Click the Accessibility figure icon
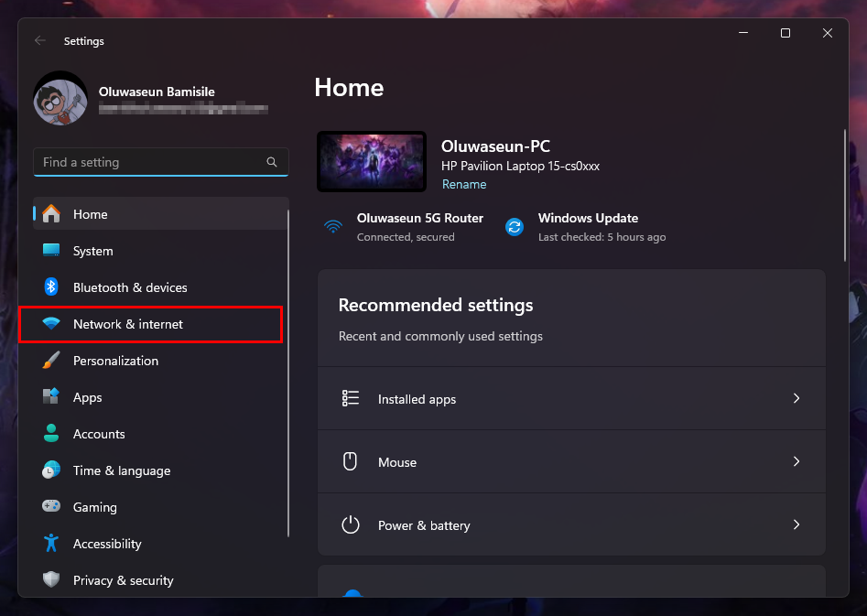The width and height of the screenshot is (867, 616). pos(51,544)
